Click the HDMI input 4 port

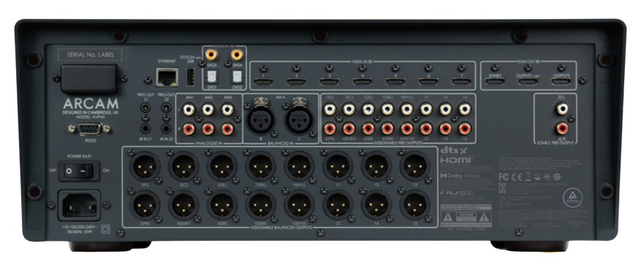tap(363, 81)
